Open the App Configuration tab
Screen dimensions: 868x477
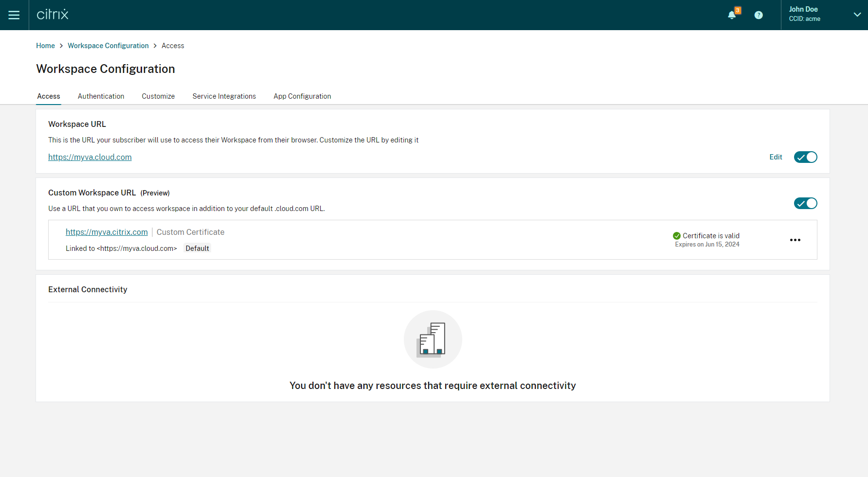coord(302,96)
